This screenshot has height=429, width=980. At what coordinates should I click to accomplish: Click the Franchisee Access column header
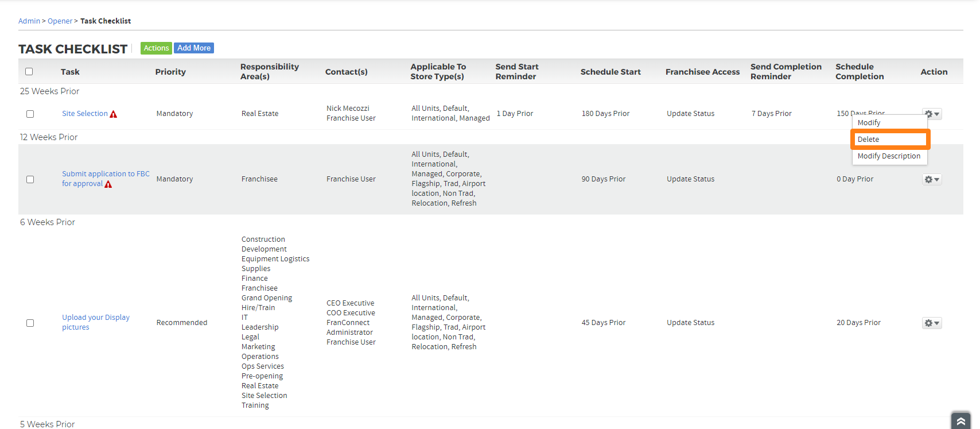click(703, 72)
